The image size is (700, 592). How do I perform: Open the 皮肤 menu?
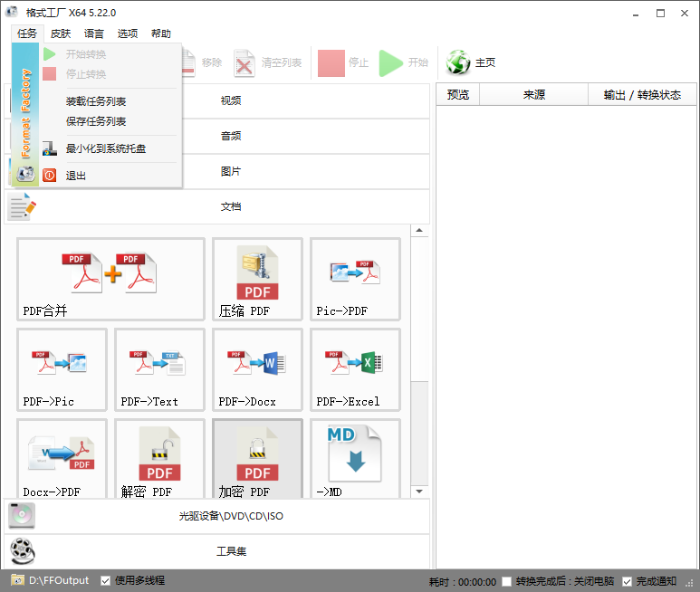[61, 33]
